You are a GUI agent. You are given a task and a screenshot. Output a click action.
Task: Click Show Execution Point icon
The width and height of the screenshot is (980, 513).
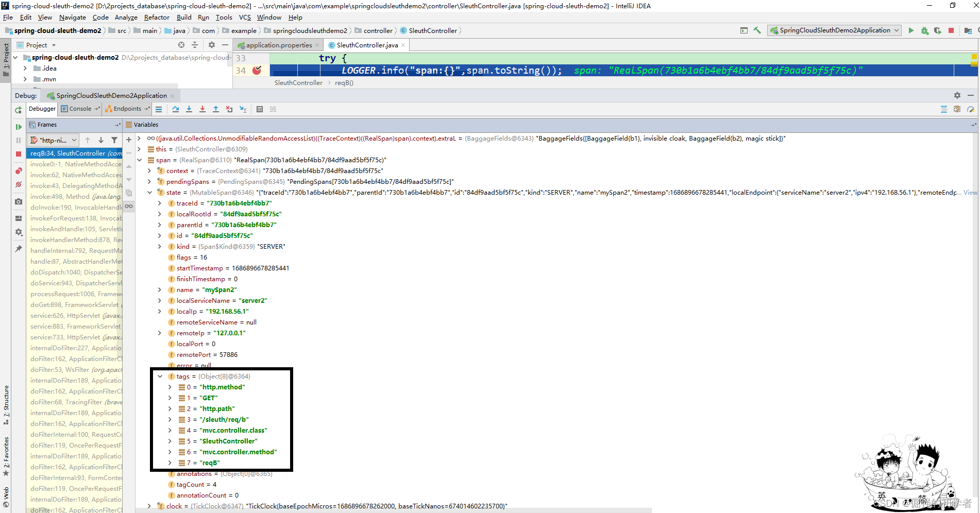tap(159, 109)
